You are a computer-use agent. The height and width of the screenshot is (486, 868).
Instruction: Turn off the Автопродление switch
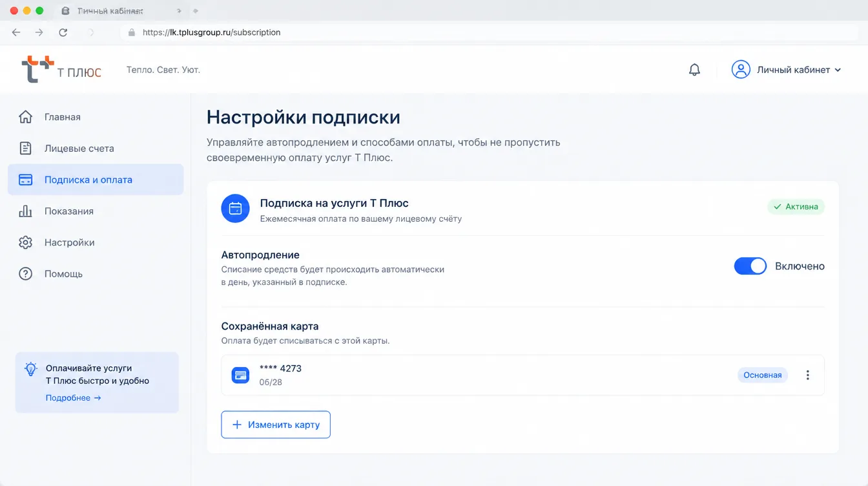pos(750,266)
